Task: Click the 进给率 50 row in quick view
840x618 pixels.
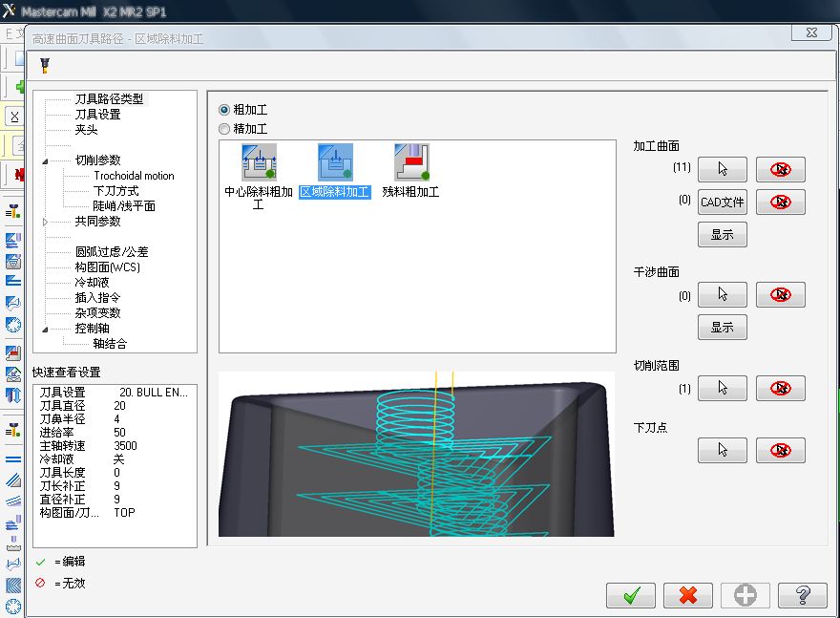Action: [82, 433]
